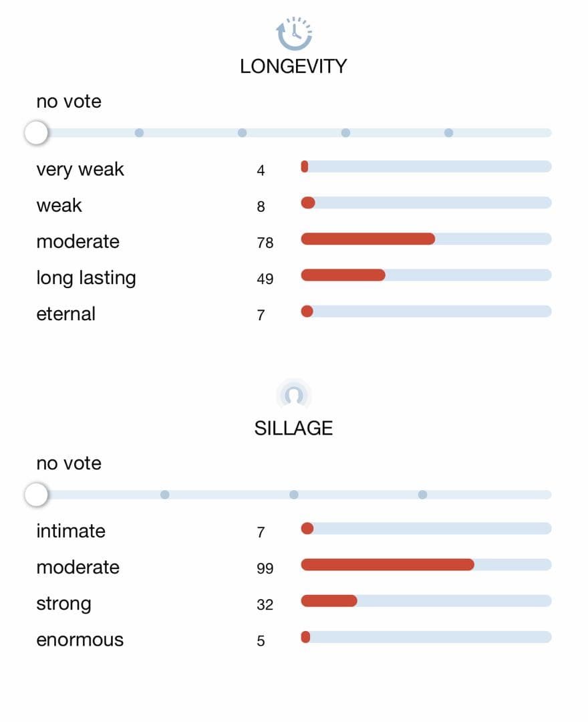The width and height of the screenshot is (588, 722).
Task: Click the sillage slider's no vote handle
Action: [36, 495]
